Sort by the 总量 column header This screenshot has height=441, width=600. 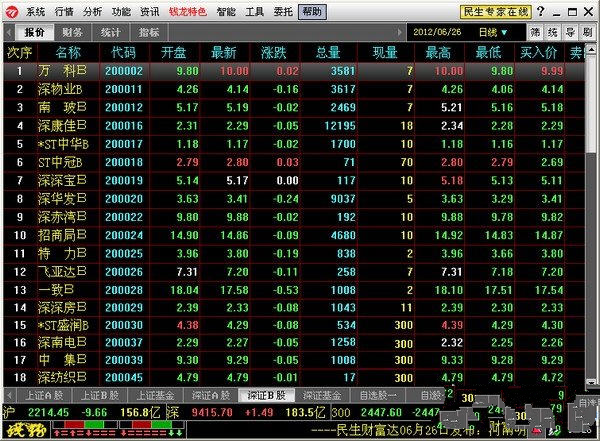[x=328, y=52]
